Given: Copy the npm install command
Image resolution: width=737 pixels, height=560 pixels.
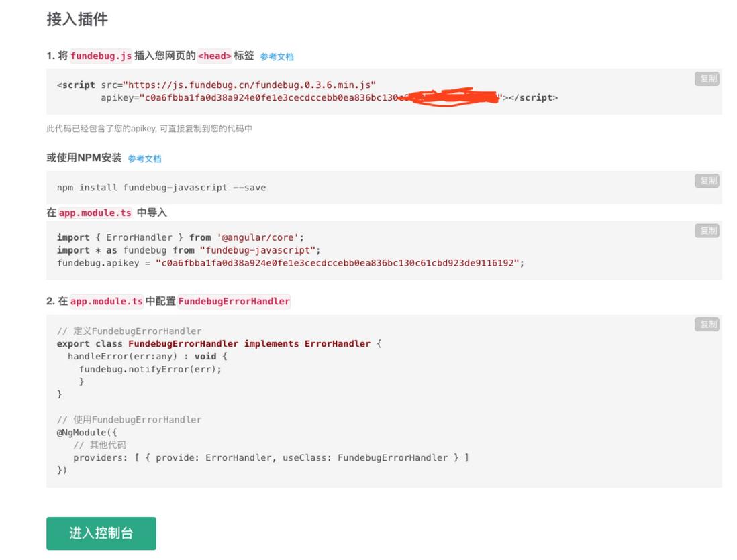Looking at the screenshot, I should point(707,180).
